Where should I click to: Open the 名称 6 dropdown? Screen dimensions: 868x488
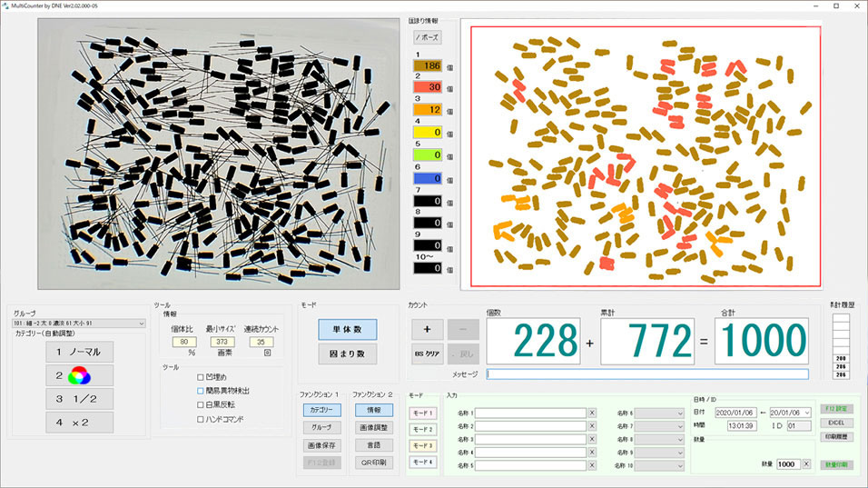point(680,413)
